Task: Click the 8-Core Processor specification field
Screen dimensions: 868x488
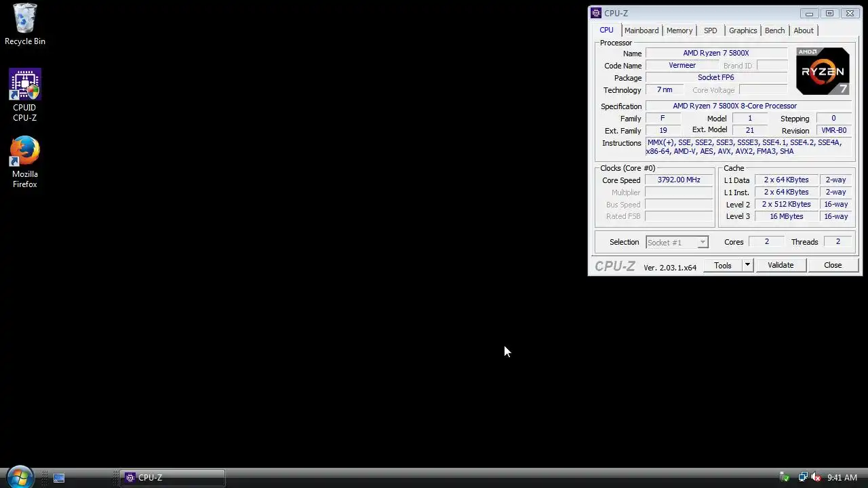Action: tap(749, 106)
